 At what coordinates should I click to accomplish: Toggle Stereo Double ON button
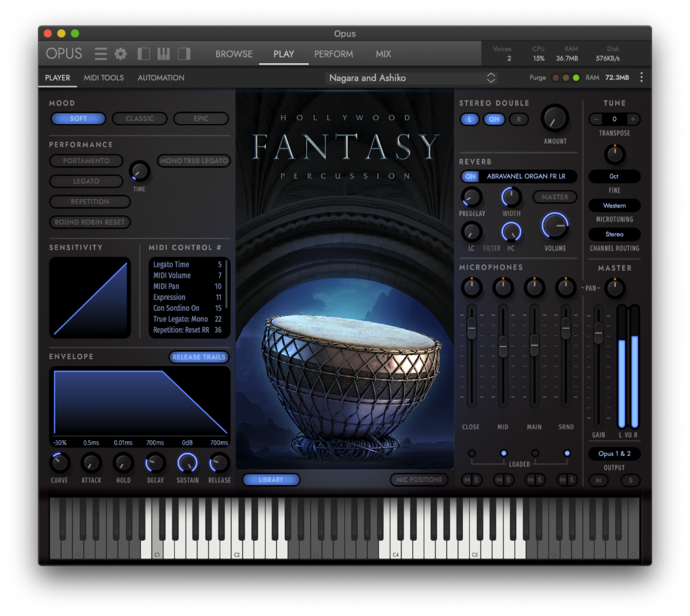click(494, 120)
